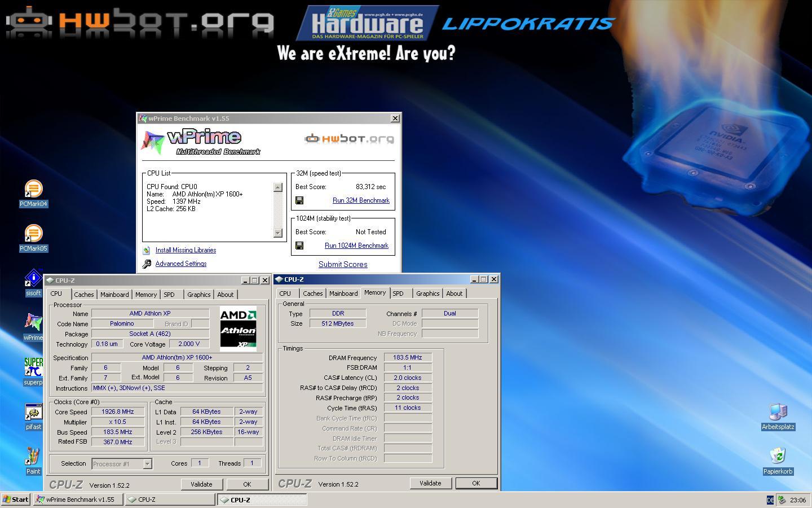Open SPD tab in right CPU-Z window
Screen dimensions: 812x508
click(398, 294)
